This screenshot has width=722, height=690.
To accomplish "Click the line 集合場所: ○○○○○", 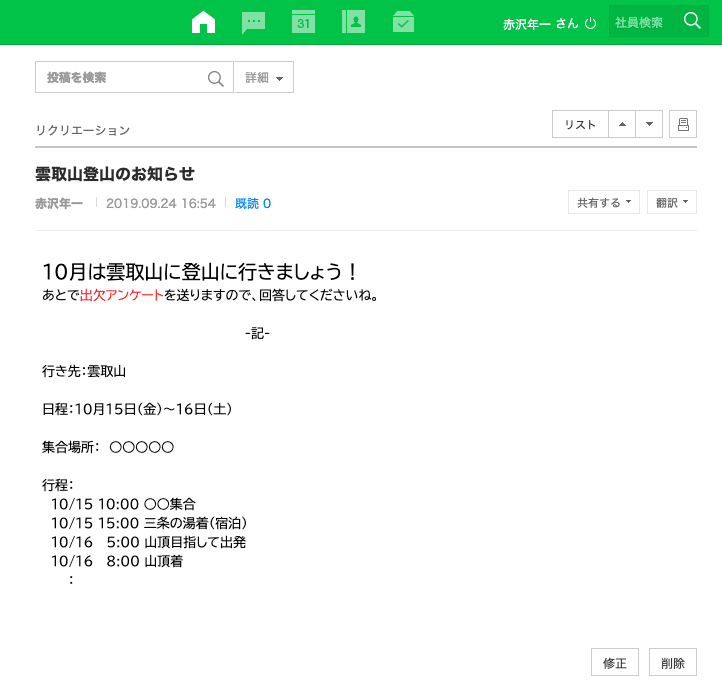I will tap(108, 447).
